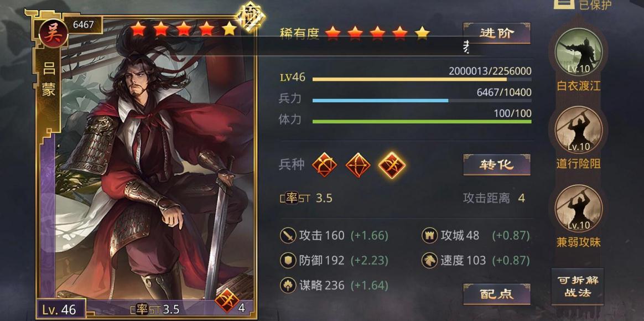Click the 配点 allocate points button

pos(496,294)
